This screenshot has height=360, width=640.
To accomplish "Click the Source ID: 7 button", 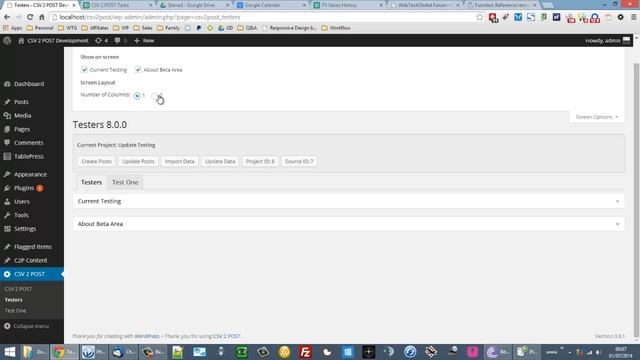I will point(299,161).
